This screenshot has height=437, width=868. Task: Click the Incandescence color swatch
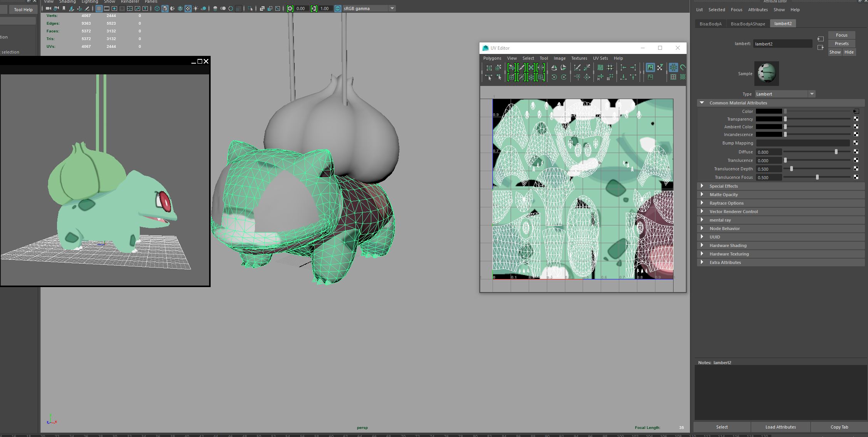pyautogui.click(x=769, y=134)
